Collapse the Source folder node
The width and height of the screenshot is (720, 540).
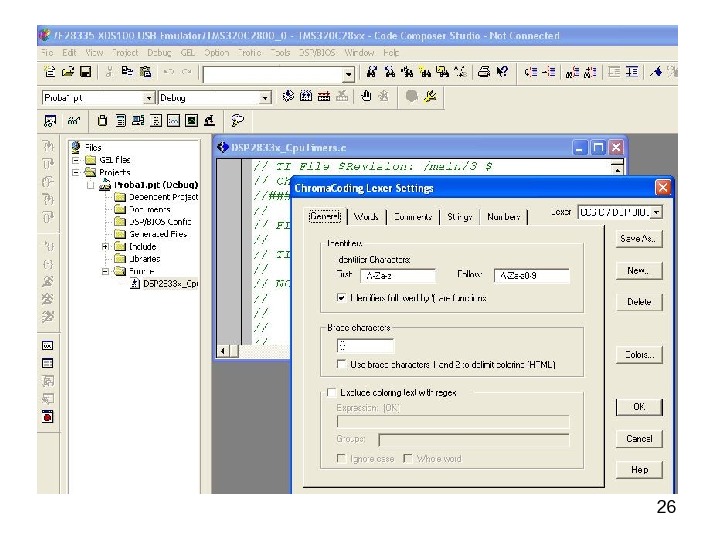[105, 271]
